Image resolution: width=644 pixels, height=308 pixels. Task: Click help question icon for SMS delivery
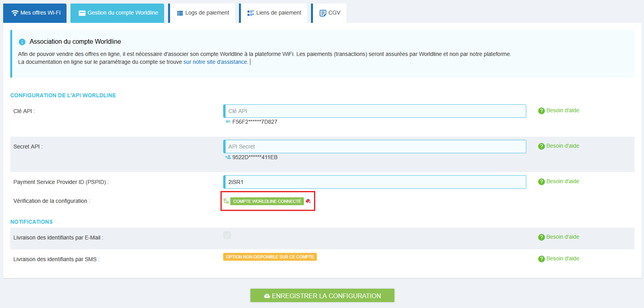(541, 259)
